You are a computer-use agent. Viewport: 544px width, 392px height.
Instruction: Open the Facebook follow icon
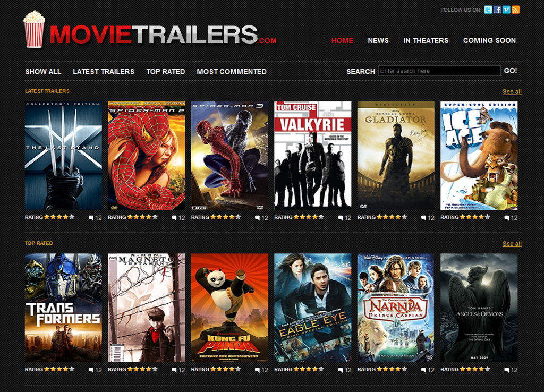coord(497,10)
